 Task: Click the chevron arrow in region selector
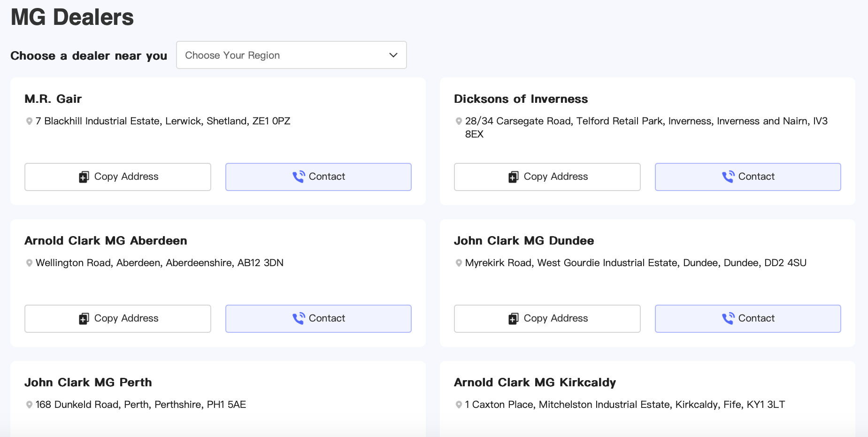click(393, 55)
